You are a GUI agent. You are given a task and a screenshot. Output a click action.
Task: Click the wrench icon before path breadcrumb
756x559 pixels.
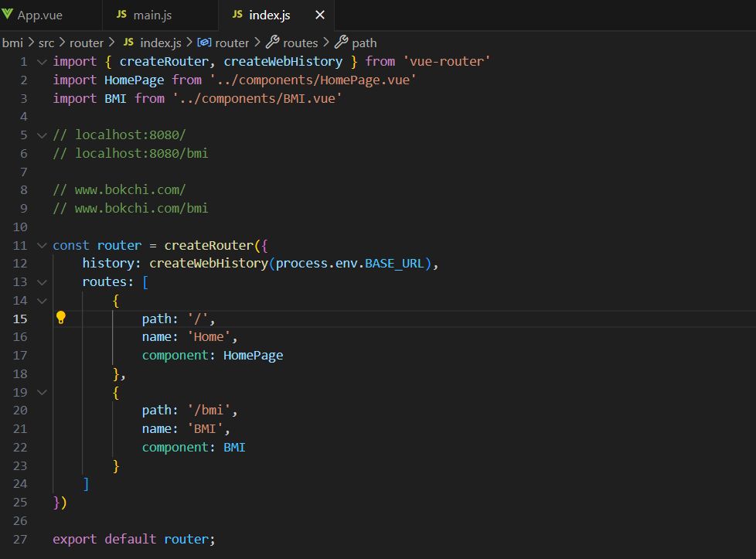pyautogui.click(x=342, y=42)
